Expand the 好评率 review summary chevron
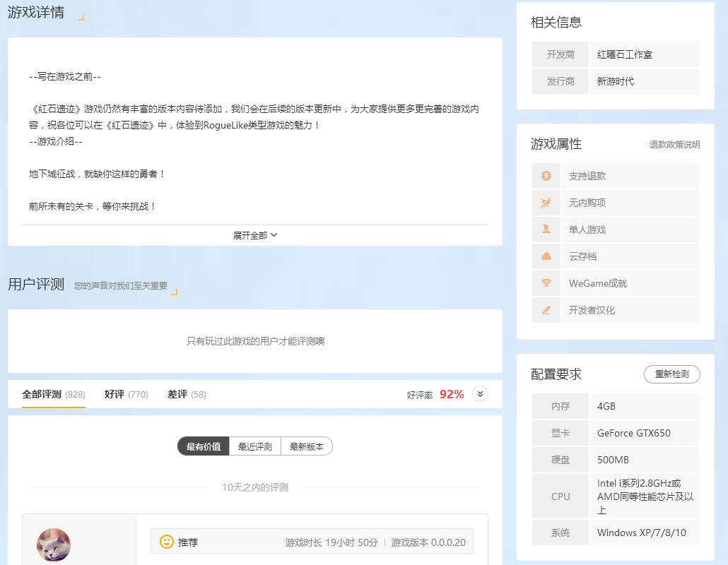This screenshot has width=728, height=565. [479, 394]
